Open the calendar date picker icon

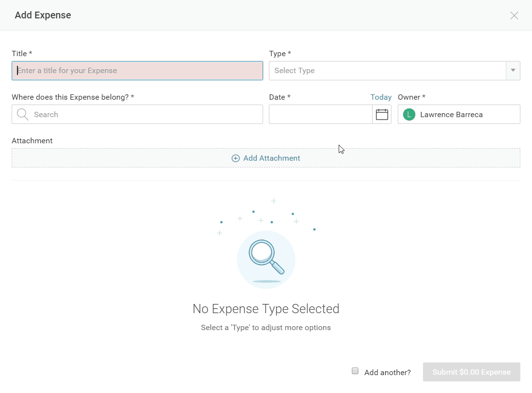click(382, 115)
